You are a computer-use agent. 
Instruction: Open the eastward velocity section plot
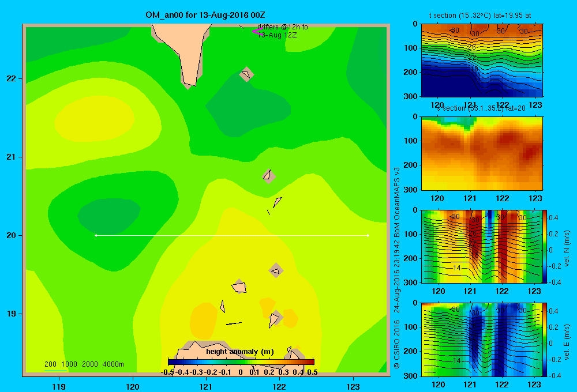point(482,340)
